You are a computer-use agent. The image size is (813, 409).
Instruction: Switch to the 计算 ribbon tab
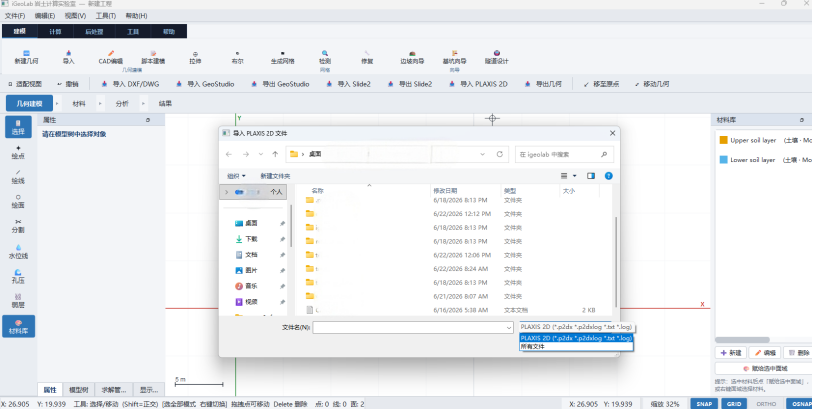[55, 32]
